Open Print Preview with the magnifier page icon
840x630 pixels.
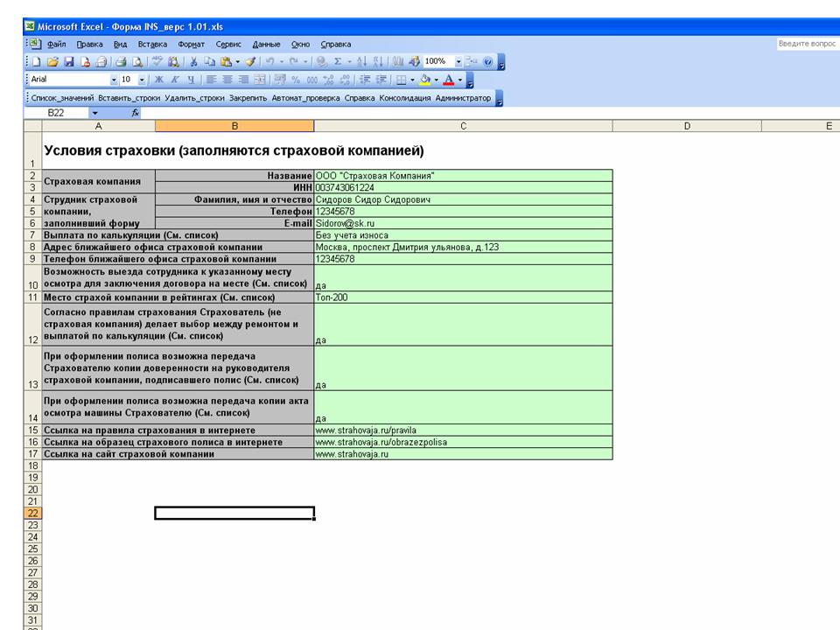pyautogui.click(x=137, y=61)
